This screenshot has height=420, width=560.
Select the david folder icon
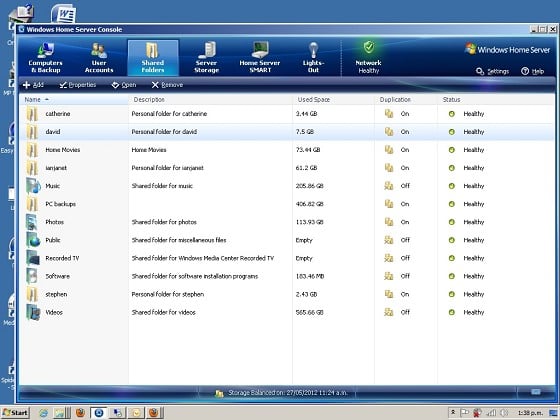pos(32,132)
